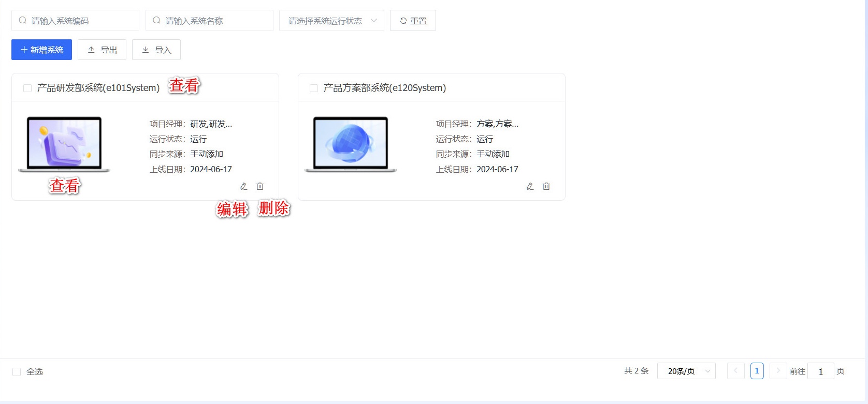Delete the 产品研发部系统 card via trash icon
The height and width of the screenshot is (404, 868).
point(260,186)
